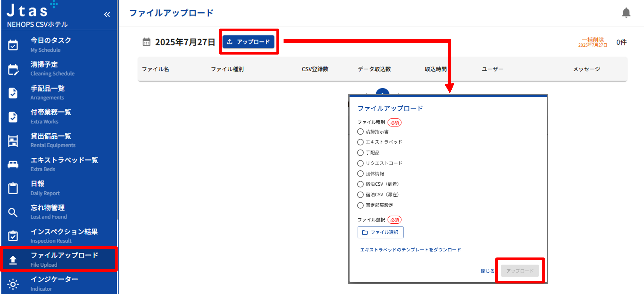Screen dimensions: 644x294
Task: Click the Daily Report clipboard icon
Action: [x=13, y=188]
